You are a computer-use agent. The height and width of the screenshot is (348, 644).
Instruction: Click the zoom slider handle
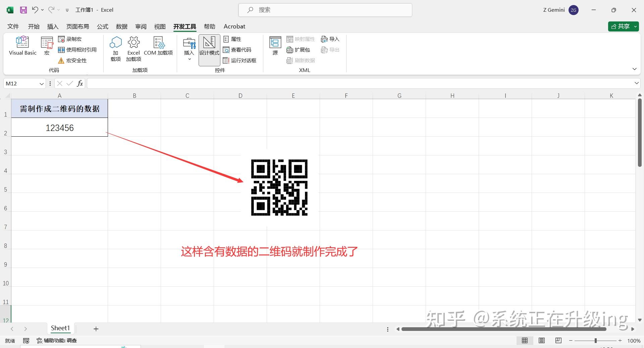pos(596,341)
